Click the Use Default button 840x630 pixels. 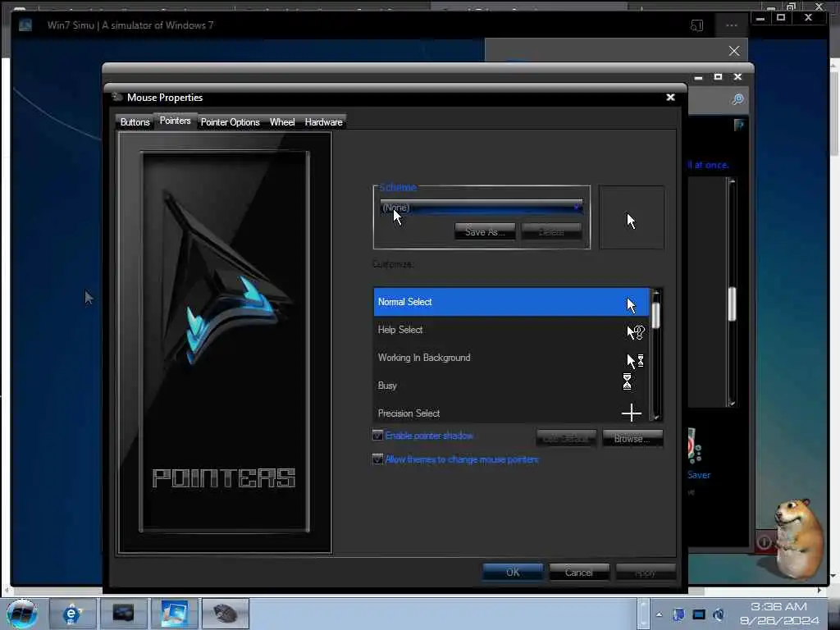(x=566, y=438)
